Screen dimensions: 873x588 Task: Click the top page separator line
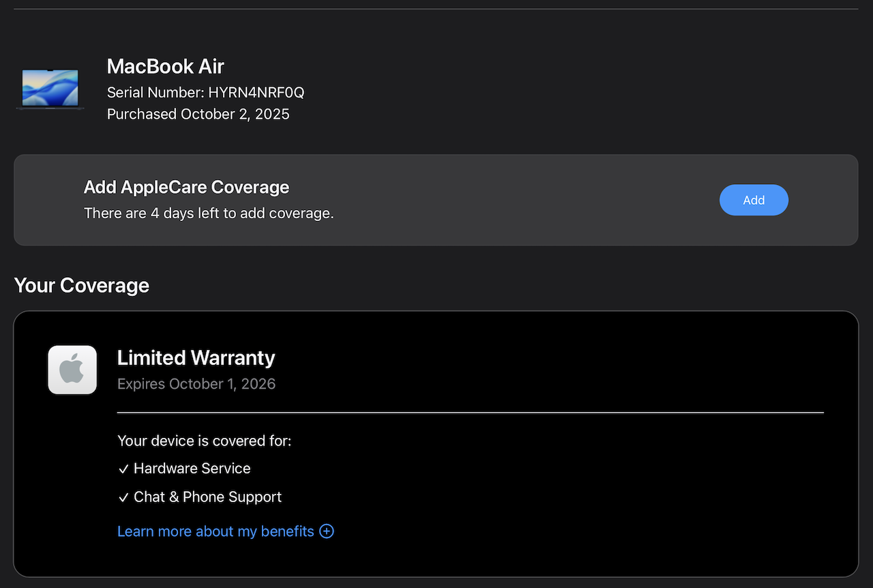pyautogui.click(x=436, y=9)
